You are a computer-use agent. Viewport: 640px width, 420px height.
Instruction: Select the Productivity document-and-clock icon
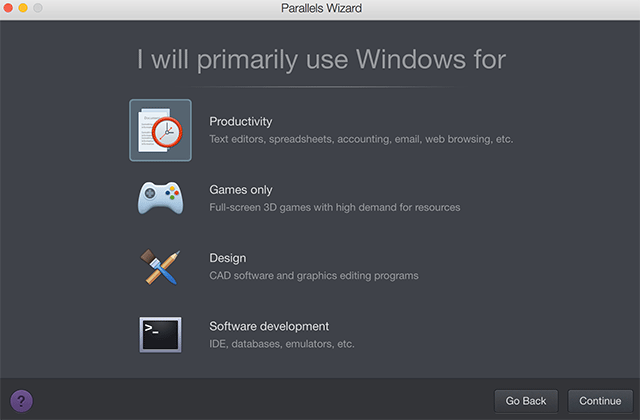(160, 130)
